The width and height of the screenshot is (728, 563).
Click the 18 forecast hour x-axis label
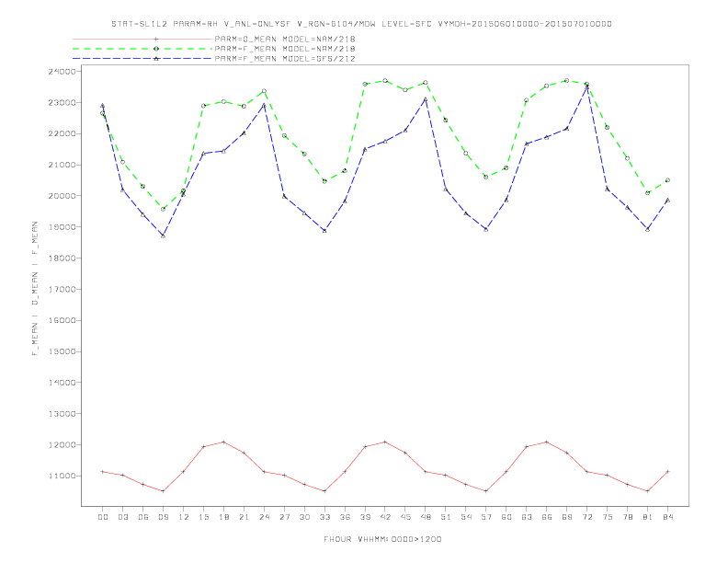tap(223, 517)
